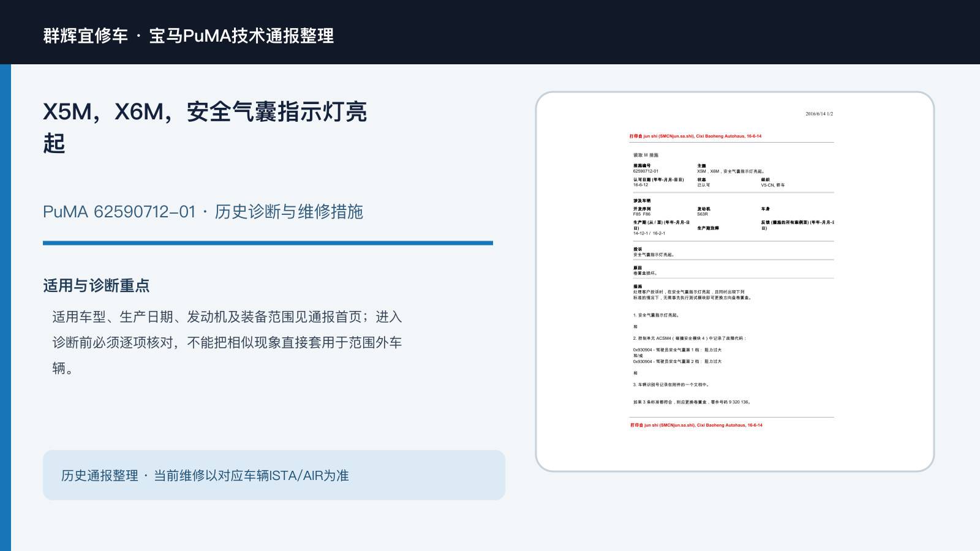The height and width of the screenshot is (551, 980).
Task: Click the red print footer line in document
Action: (x=696, y=425)
